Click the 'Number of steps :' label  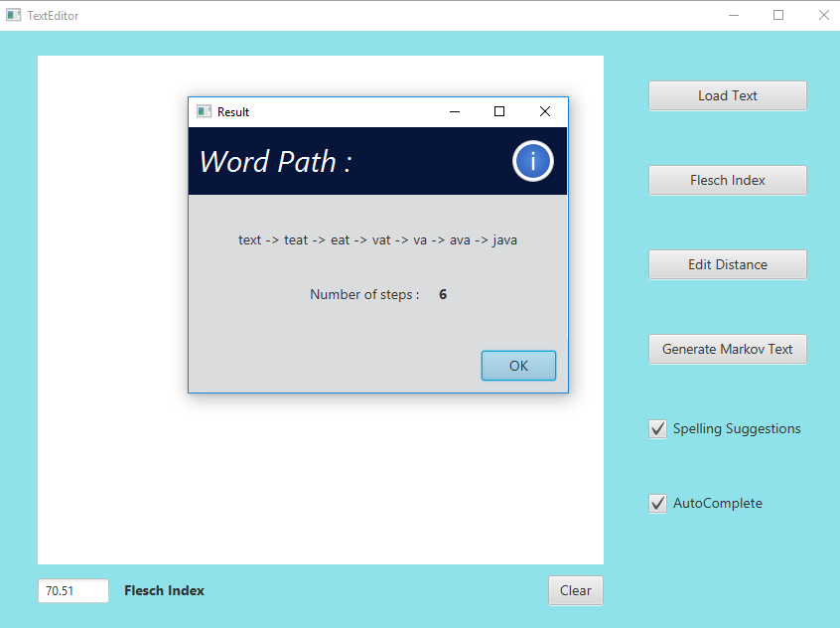(x=364, y=294)
